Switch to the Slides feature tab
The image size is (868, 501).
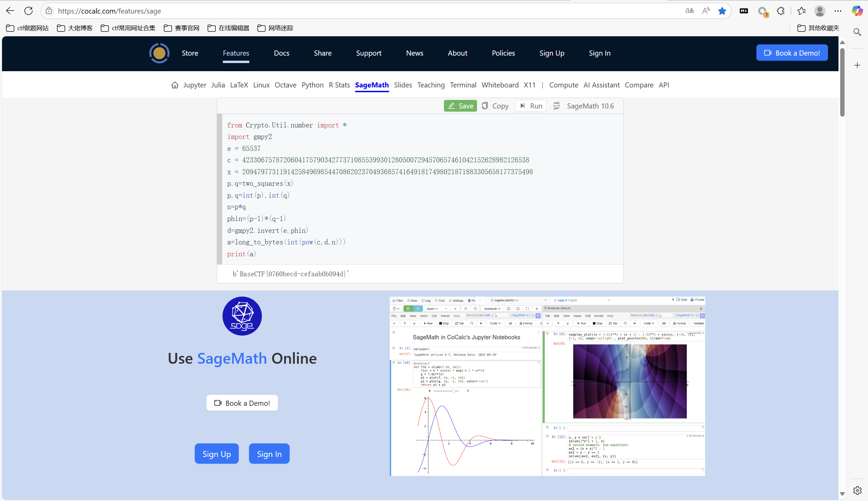pyautogui.click(x=403, y=85)
